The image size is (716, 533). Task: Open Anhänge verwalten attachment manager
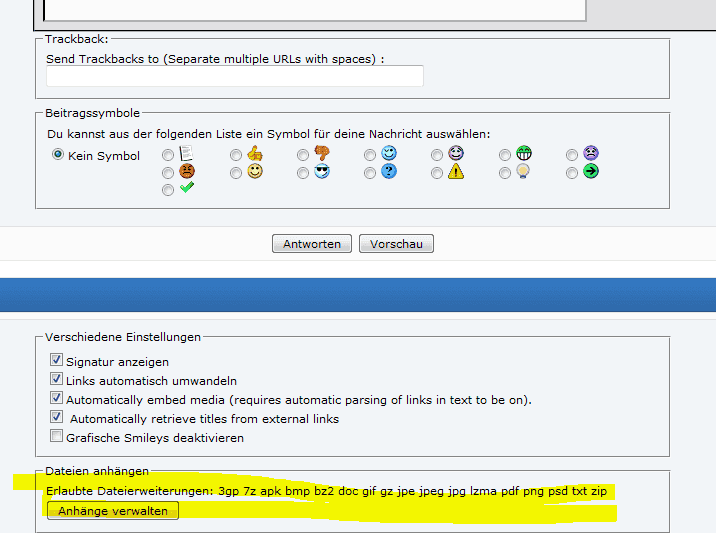click(113, 511)
